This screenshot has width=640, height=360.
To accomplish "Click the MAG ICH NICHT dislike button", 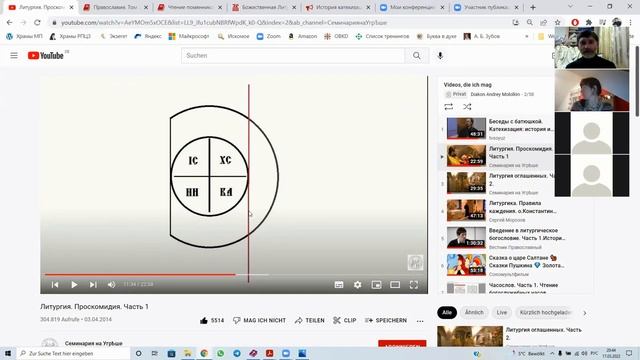I will (x=259, y=320).
